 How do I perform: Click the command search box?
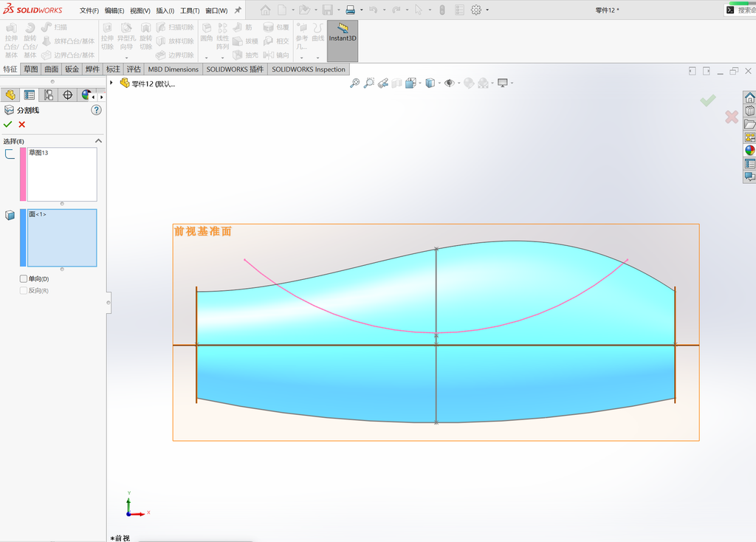click(740, 10)
